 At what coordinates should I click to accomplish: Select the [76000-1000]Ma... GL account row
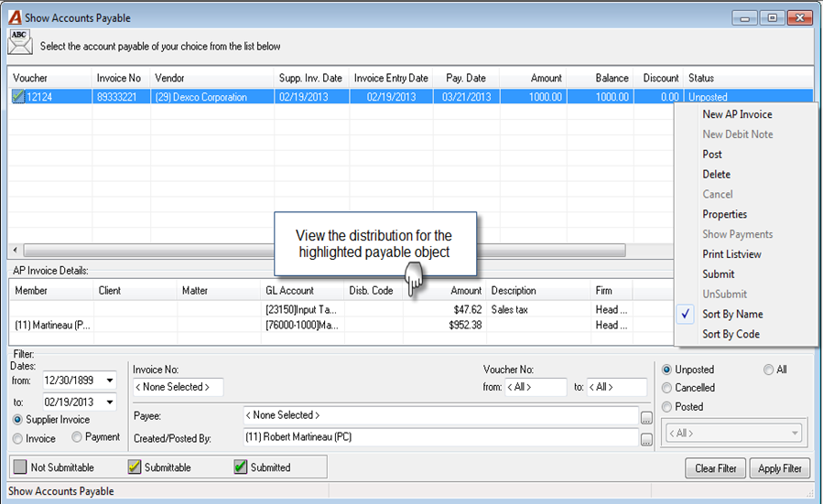pyautogui.click(x=302, y=325)
